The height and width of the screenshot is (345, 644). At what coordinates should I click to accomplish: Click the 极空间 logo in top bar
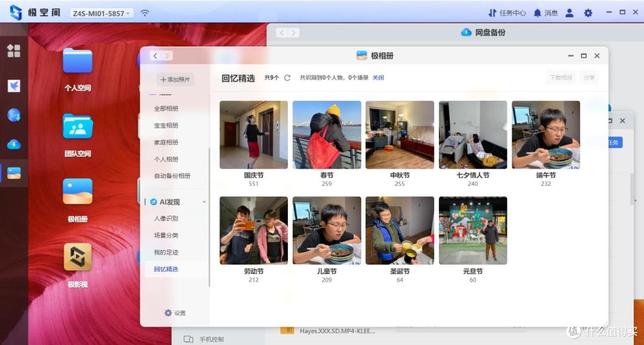tap(35, 13)
